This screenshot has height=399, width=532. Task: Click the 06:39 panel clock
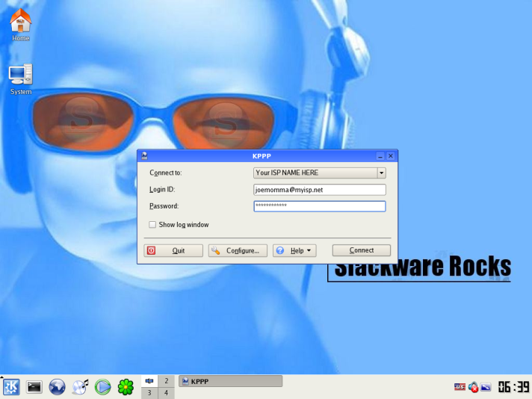[513, 387]
